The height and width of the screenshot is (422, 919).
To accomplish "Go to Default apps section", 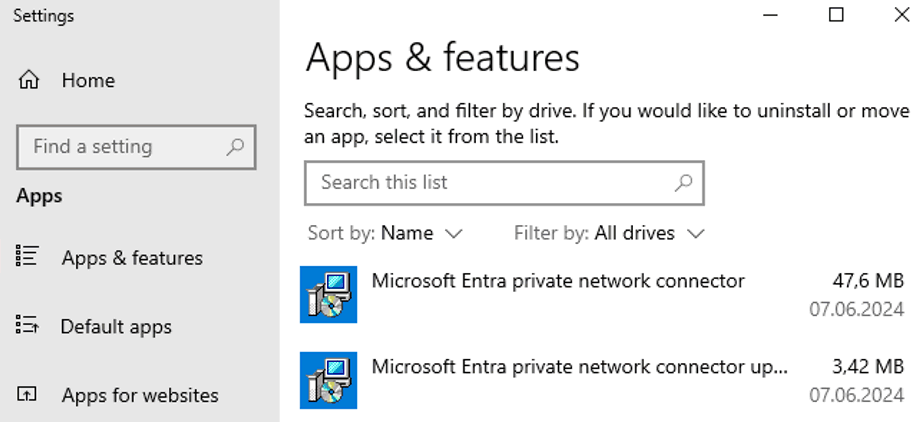I will (x=116, y=326).
